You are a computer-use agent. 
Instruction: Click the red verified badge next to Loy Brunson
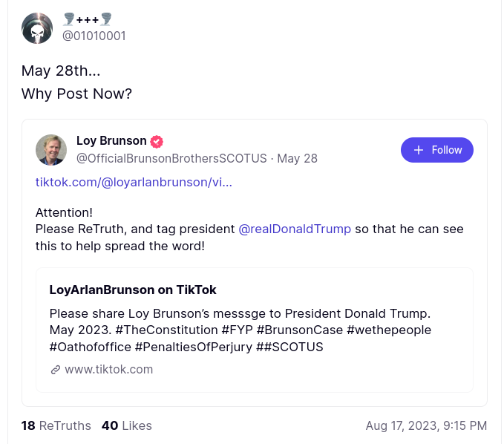[x=157, y=141]
